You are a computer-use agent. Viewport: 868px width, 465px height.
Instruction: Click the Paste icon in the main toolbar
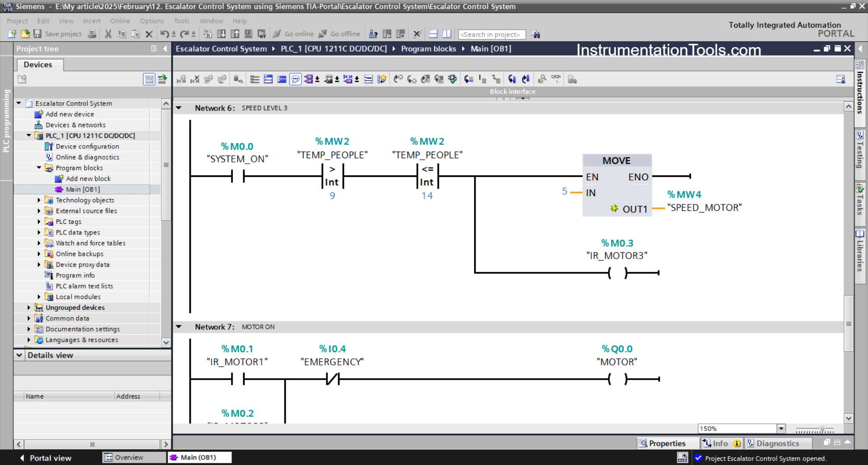click(x=135, y=34)
